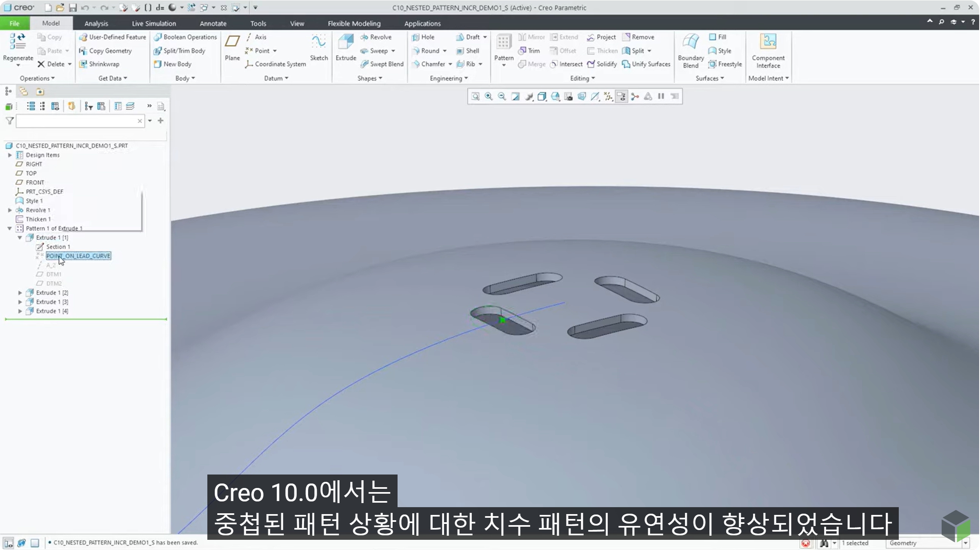Image resolution: width=980 pixels, height=550 pixels.
Task: Click the Undo arrow icon
Action: point(85,8)
